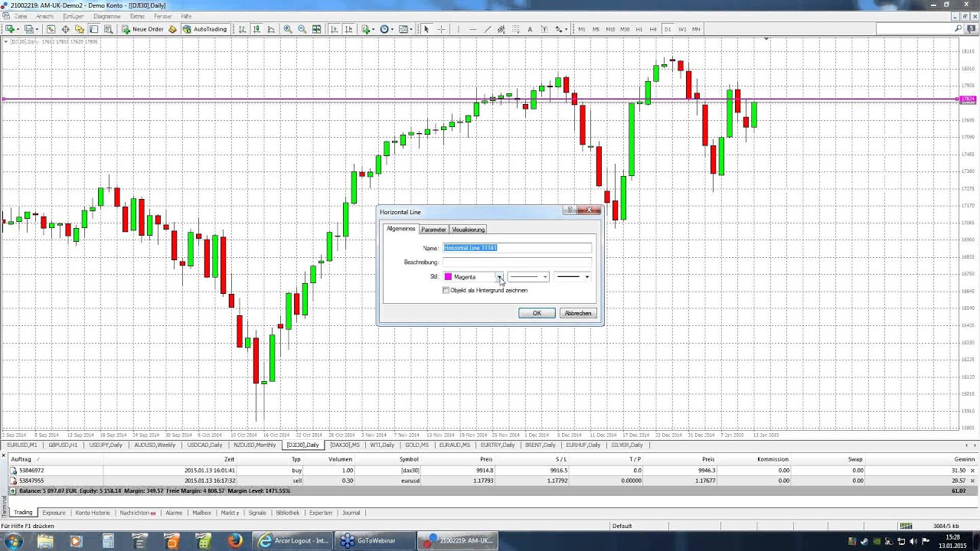
Task: Toggle the Data Window crosshair-circle icon
Action: tap(65, 29)
